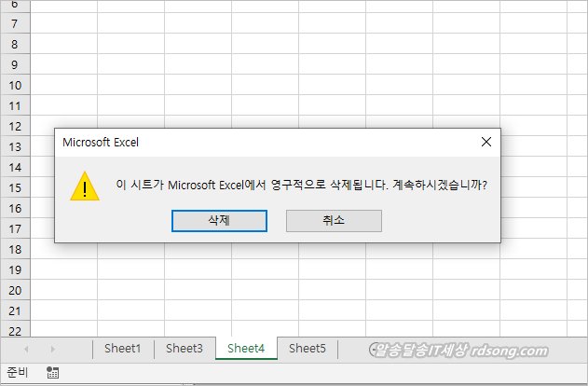The height and width of the screenshot is (386, 588).
Task: Click the deletion warning message text
Action: coord(301,185)
